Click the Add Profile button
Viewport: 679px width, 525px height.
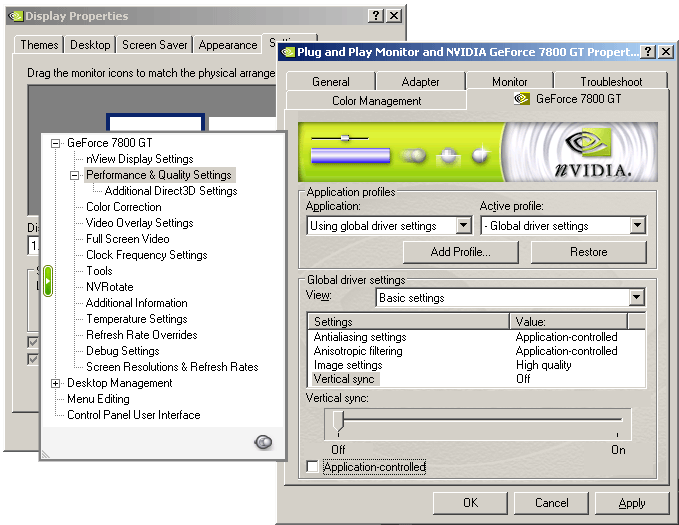(461, 252)
